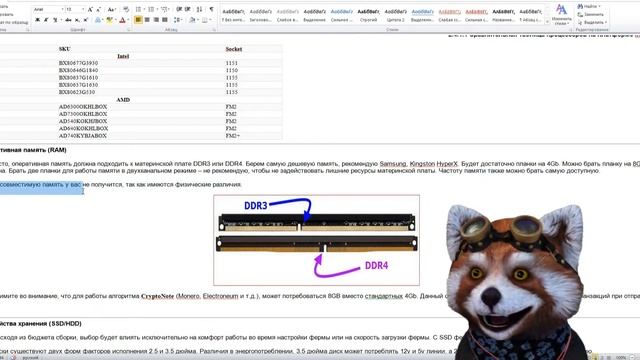
Task: Click the 'русский' language status bar entry
Action: coord(30,358)
